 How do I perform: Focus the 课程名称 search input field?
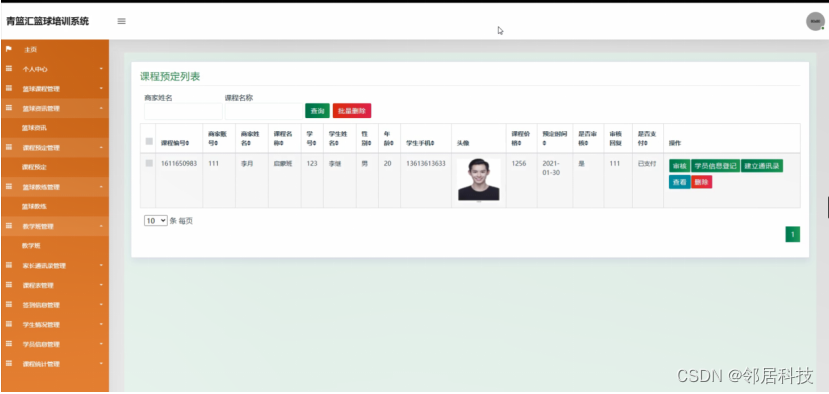(264, 111)
